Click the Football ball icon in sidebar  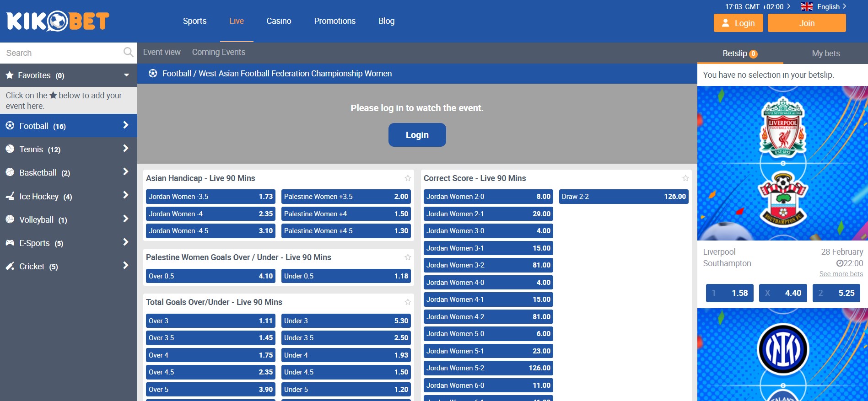10,126
